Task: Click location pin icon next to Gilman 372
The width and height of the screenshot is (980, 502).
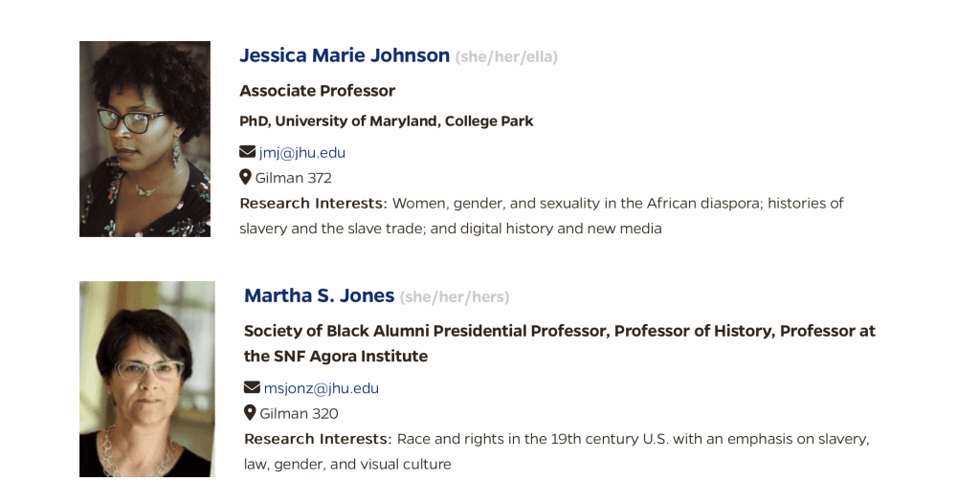Action: point(245,177)
